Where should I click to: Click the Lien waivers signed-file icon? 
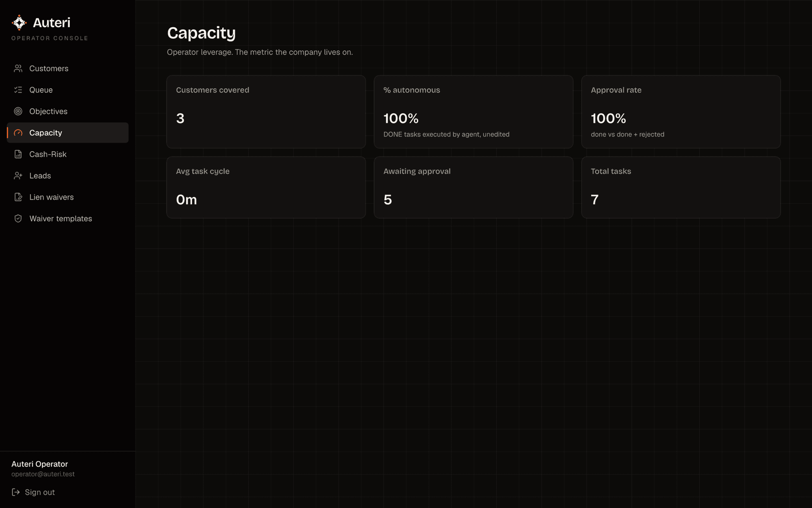pyautogui.click(x=18, y=197)
